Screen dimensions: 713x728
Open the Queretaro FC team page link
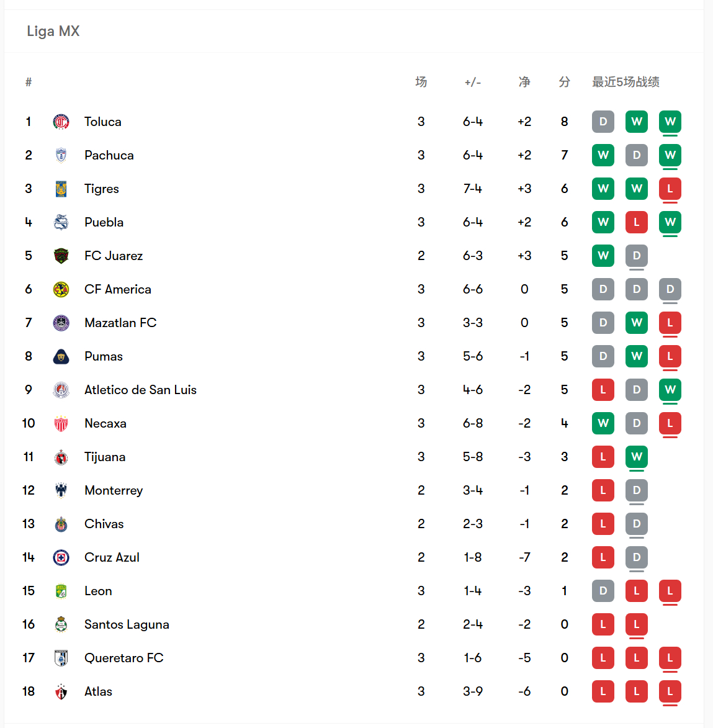coord(124,658)
